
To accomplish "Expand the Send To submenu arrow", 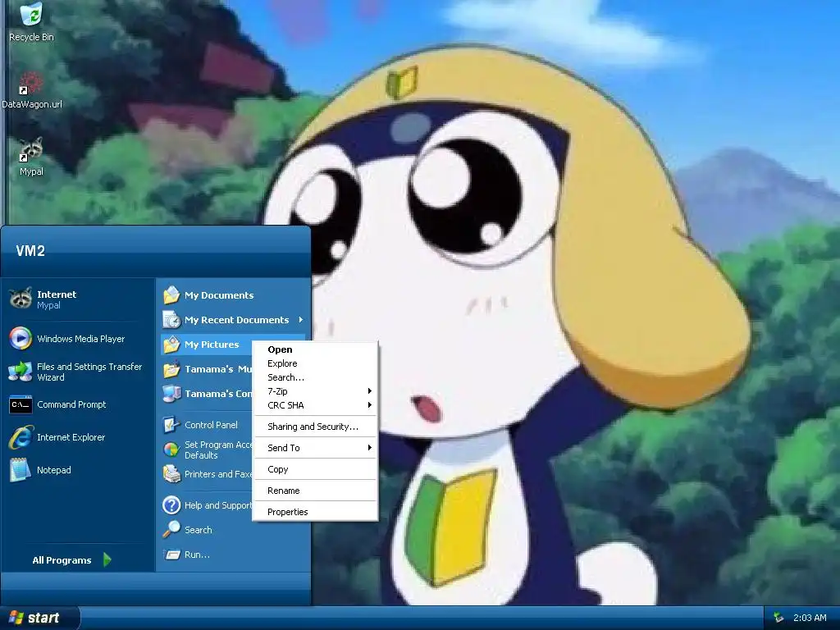I will [370, 447].
